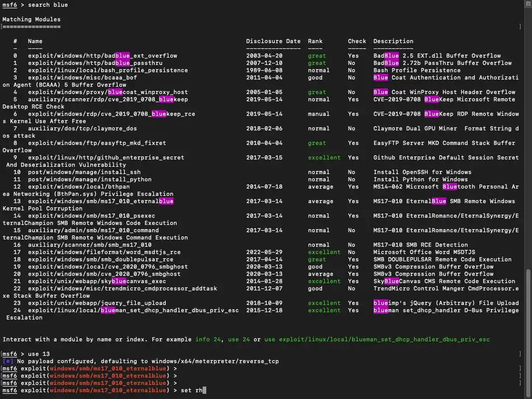
Task: Click the 'Matching Modules' heading
Action: (32, 20)
